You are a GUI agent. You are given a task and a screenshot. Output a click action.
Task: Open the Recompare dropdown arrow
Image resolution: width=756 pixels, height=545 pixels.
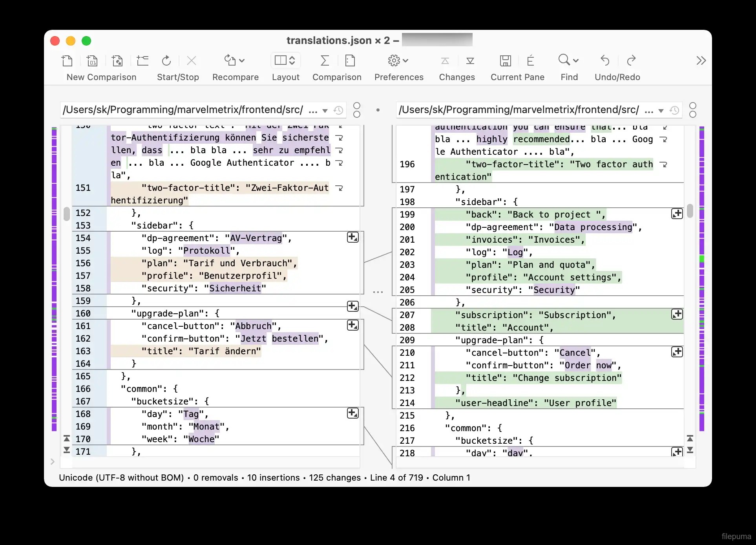242,60
